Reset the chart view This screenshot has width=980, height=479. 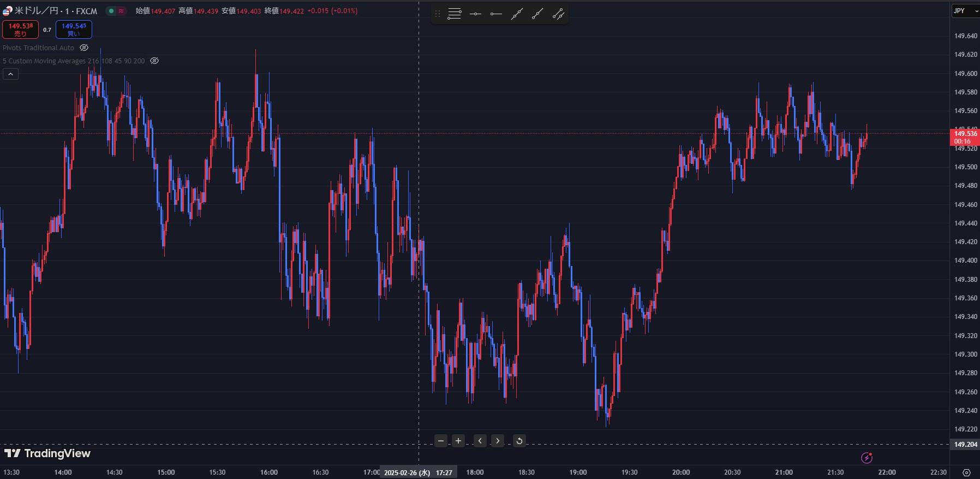pos(519,441)
